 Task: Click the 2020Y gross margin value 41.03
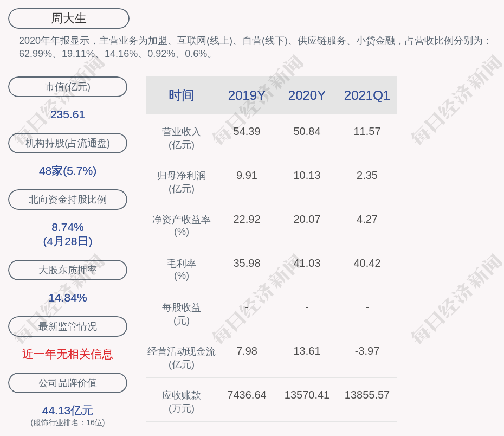tap(307, 263)
